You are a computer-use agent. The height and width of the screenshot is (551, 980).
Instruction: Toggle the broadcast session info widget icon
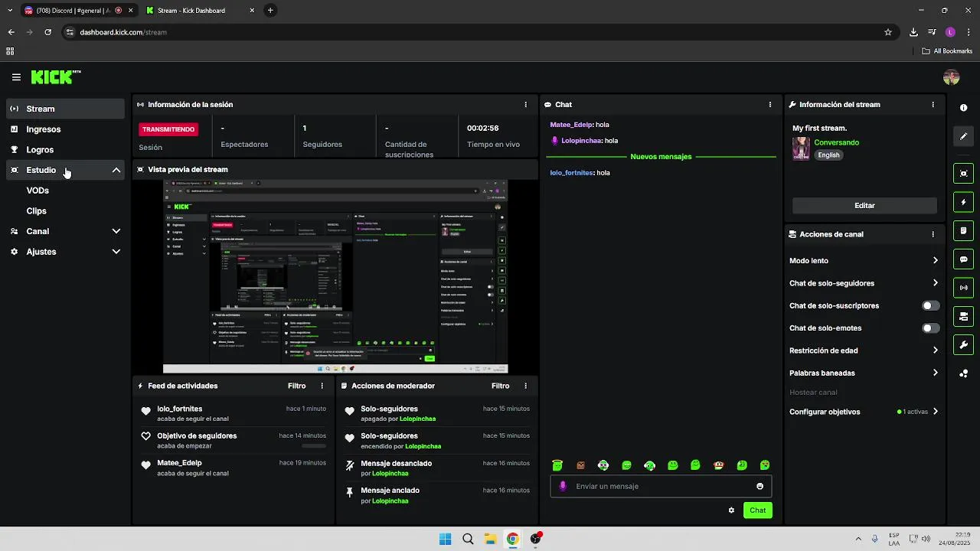(964, 288)
